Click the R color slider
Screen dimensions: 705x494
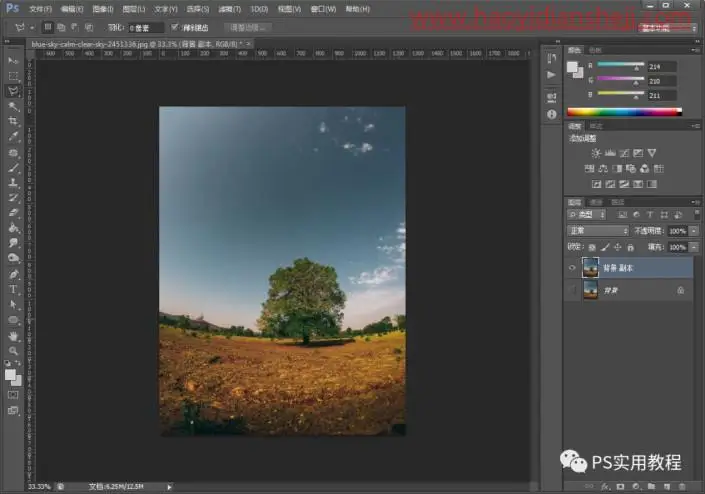(x=620, y=65)
